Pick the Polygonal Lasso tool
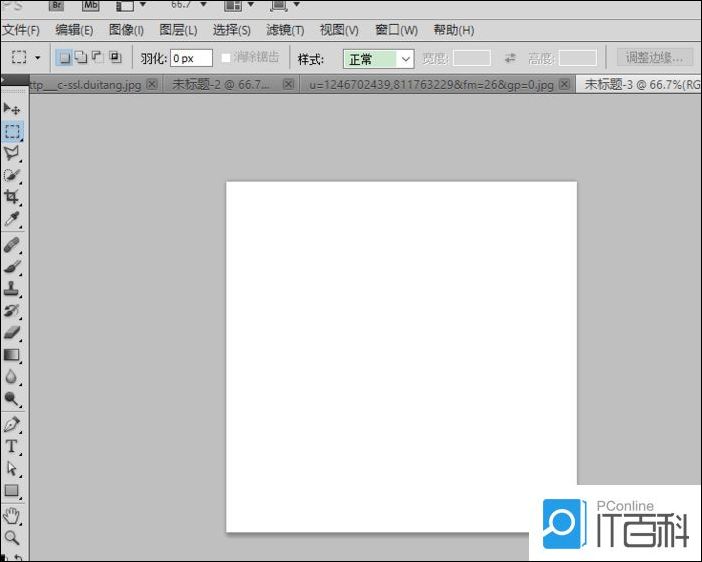The width and height of the screenshot is (702, 562). (12, 153)
